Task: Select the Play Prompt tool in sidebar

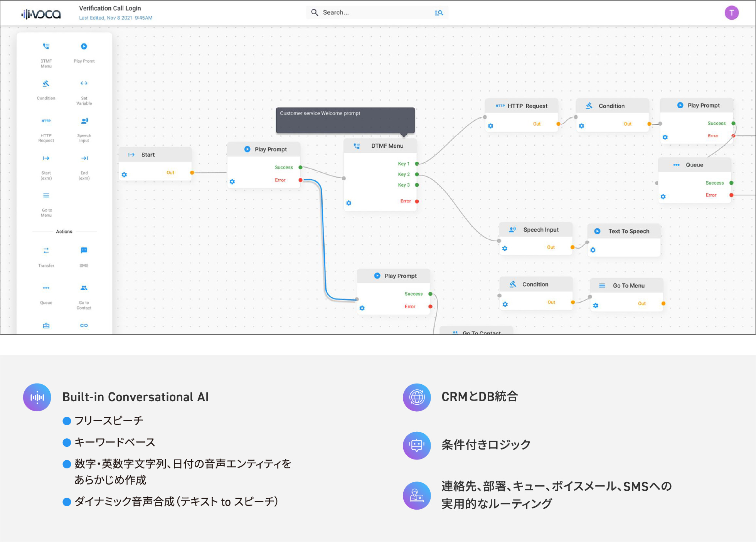Action: point(84,52)
